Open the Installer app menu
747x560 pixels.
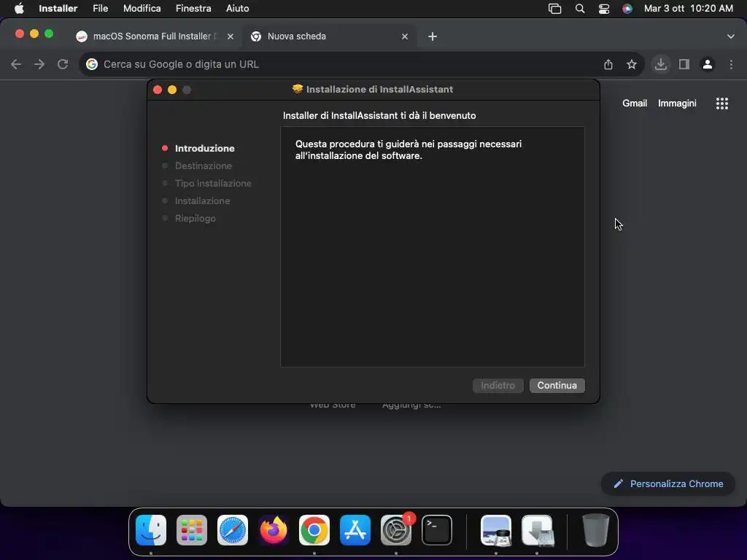(x=58, y=8)
